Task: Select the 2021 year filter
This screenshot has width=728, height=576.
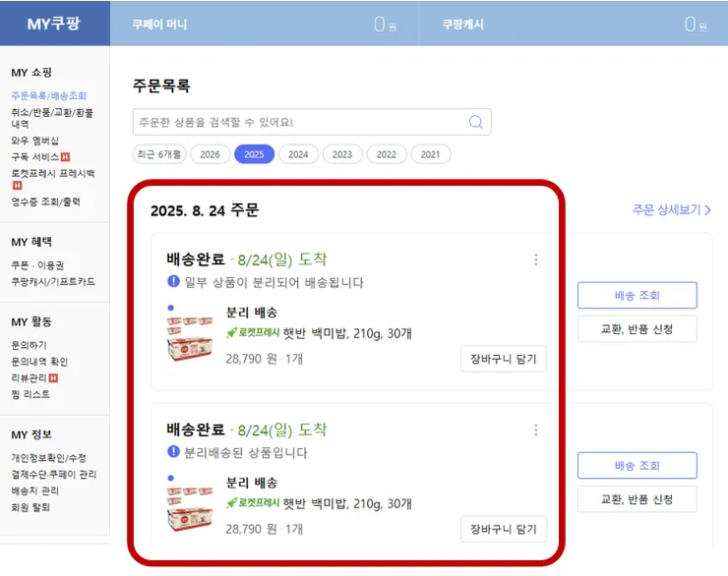Action: point(430,154)
